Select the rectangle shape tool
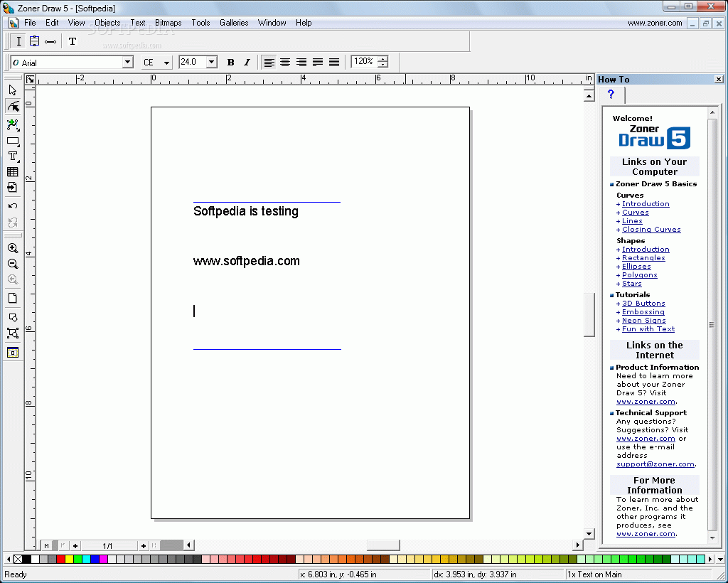728x583 pixels. (13, 140)
